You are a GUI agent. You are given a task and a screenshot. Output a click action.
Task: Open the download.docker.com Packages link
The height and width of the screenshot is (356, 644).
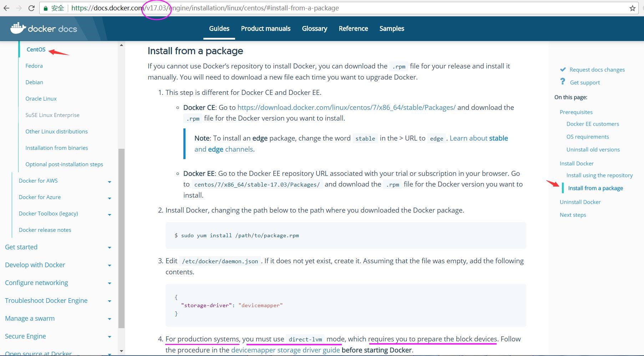[346, 107]
